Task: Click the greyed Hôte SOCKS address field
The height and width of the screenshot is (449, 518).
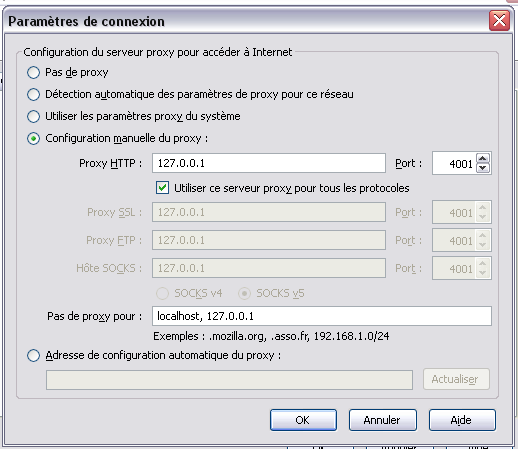Action: (269, 268)
